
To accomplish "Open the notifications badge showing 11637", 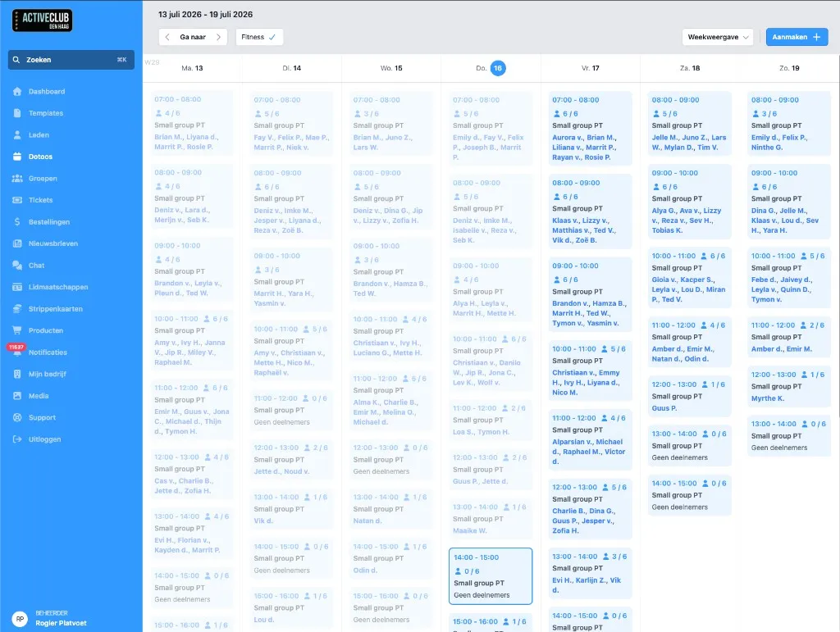I will 16,348.
